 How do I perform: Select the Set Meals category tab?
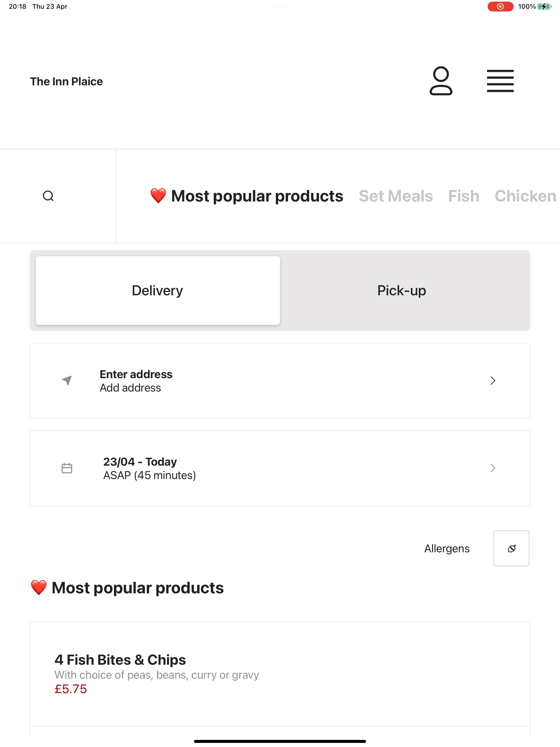(x=395, y=196)
